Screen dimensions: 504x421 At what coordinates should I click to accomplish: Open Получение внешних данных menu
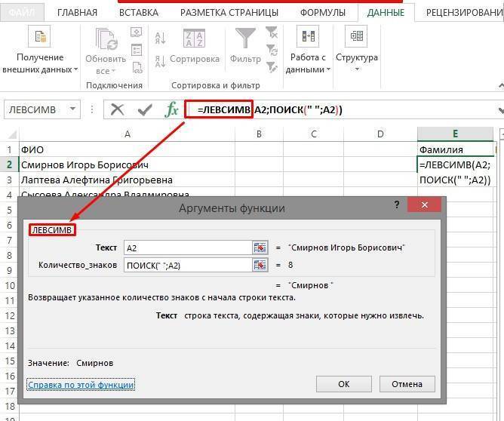click(x=40, y=51)
